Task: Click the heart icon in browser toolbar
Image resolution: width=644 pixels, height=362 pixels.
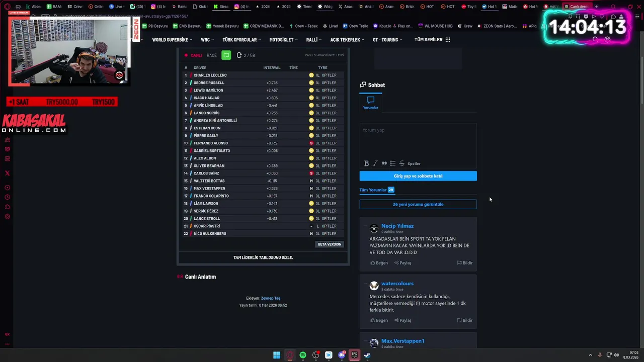Action: click(602, 17)
